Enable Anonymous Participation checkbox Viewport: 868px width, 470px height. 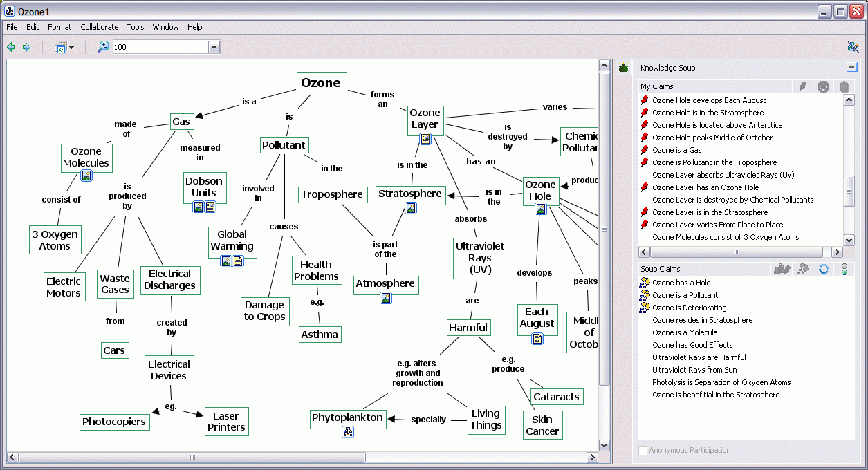[643, 451]
